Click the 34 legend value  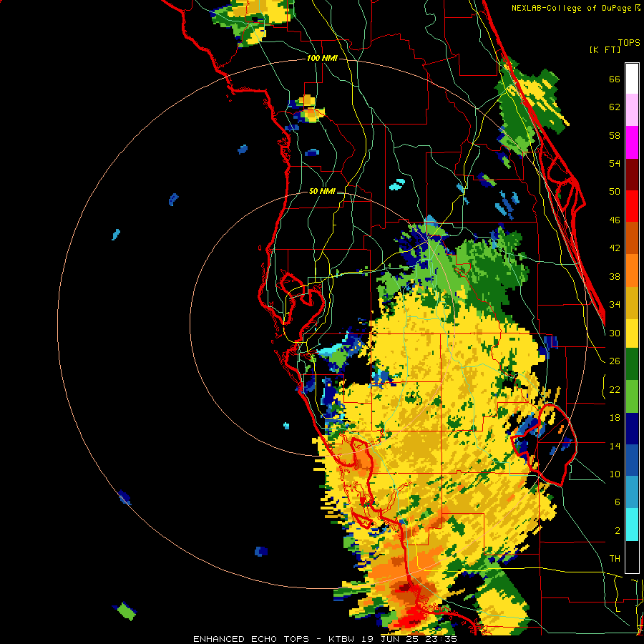(615, 305)
